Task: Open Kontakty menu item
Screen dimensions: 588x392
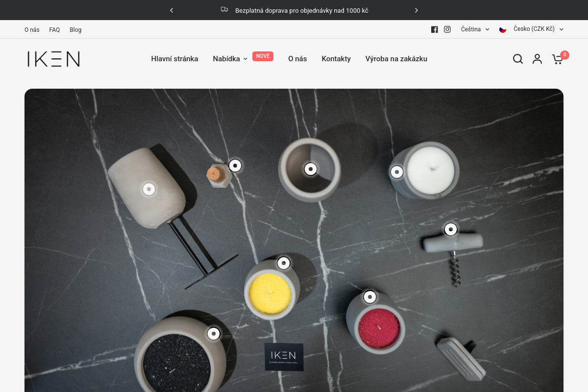Action: pos(336,59)
